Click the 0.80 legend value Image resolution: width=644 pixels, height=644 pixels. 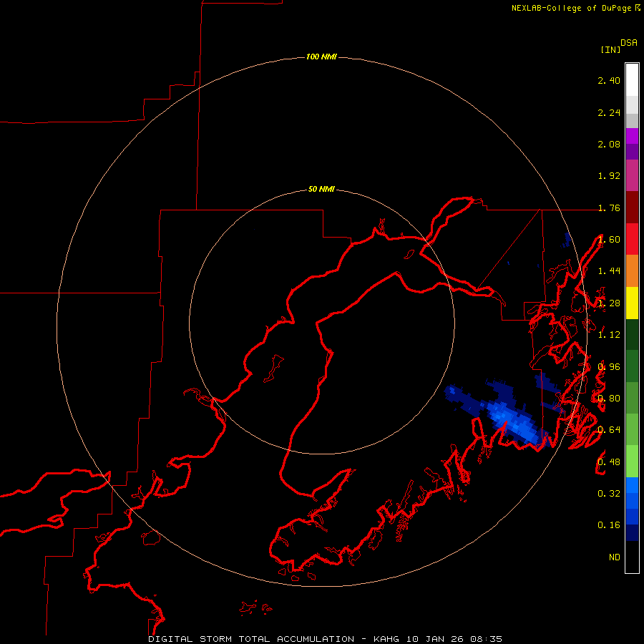pos(609,399)
